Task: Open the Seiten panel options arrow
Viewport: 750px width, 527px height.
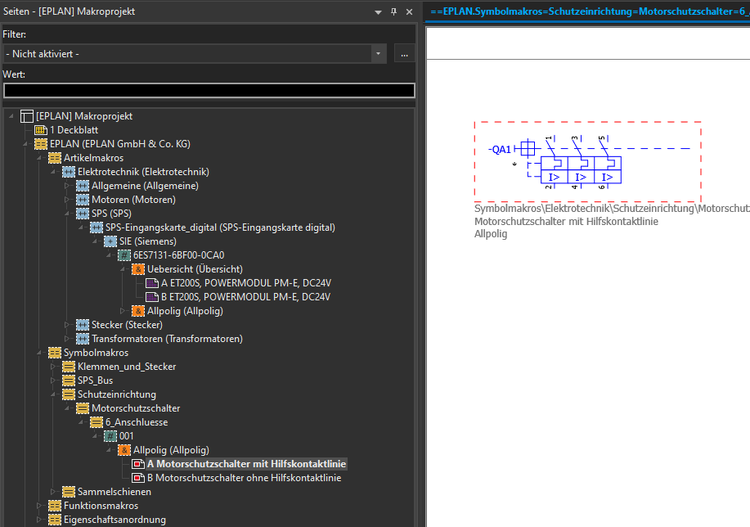Action: click(x=377, y=12)
